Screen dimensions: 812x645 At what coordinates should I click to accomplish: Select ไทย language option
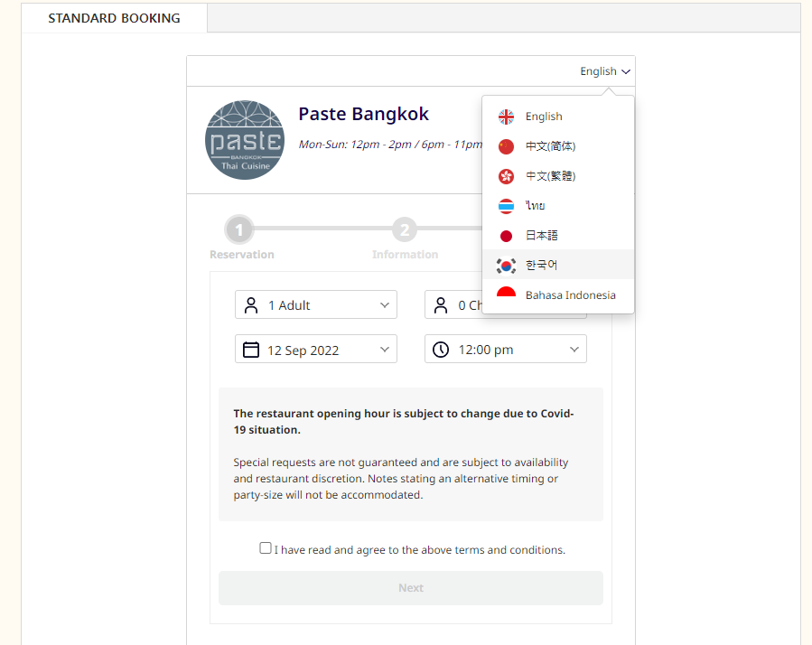click(557, 206)
